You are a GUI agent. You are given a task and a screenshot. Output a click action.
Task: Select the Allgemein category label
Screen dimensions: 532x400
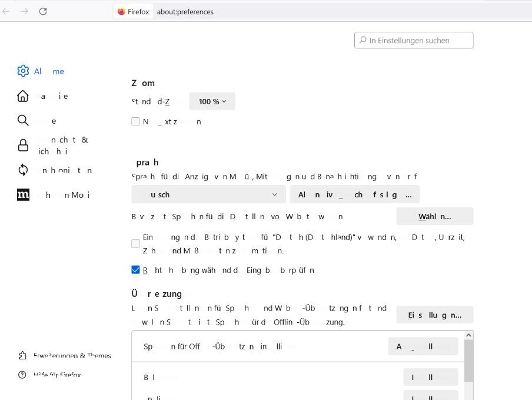pyautogui.click(x=49, y=71)
